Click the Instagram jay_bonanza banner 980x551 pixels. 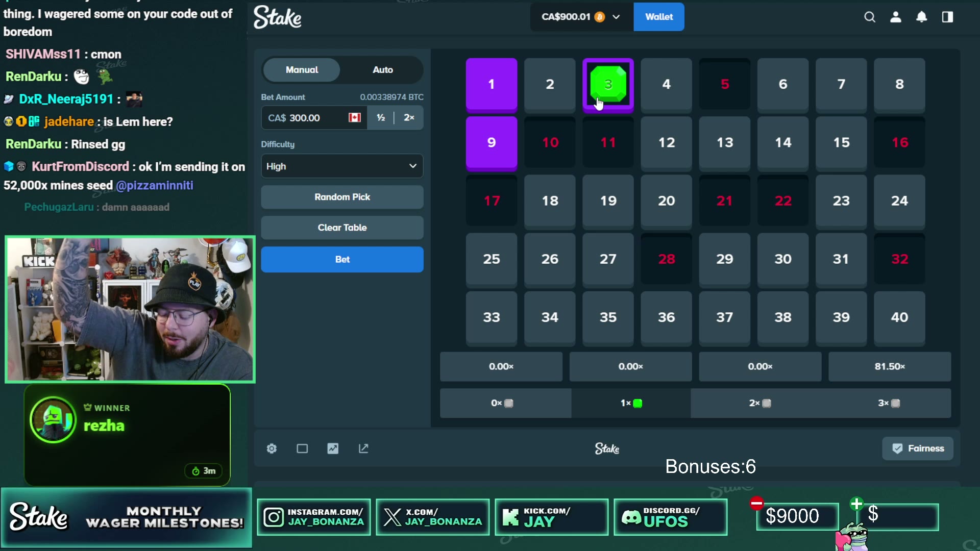pos(314,517)
